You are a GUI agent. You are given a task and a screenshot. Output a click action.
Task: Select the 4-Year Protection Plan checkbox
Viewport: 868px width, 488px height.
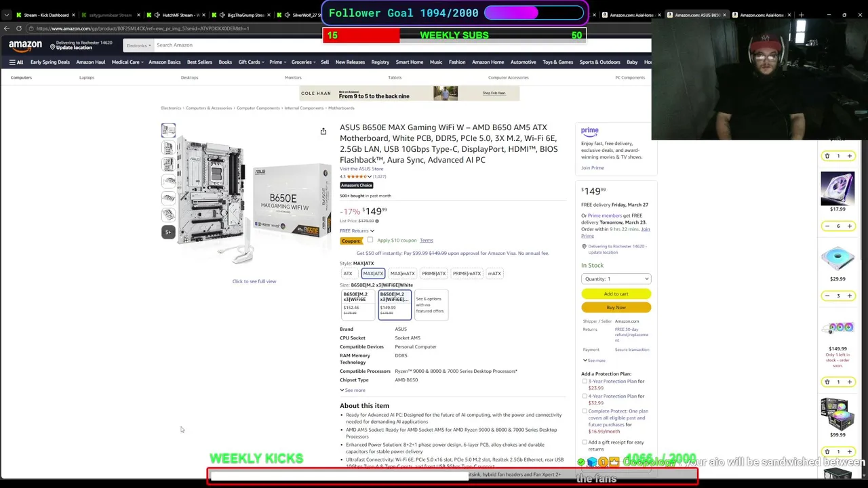point(585,396)
